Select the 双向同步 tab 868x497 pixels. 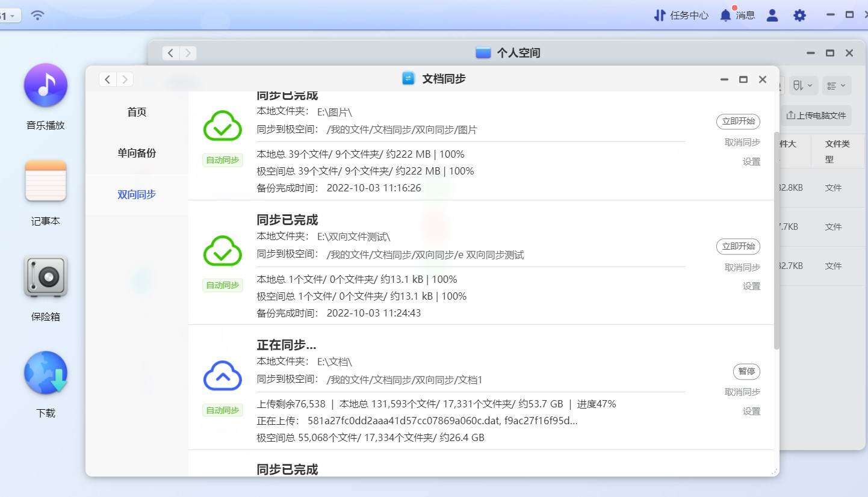(136, 194)
